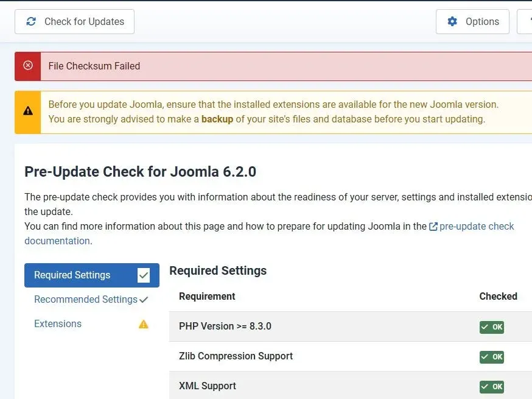
Task: Click the checkmark icon on Required Settings tab
Action: (144, 275)
